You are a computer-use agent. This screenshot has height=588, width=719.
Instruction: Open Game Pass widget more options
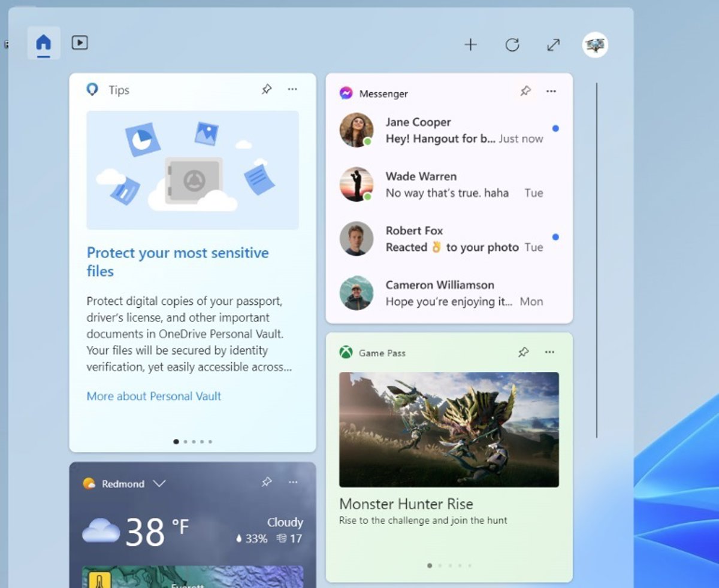(550, 352)
